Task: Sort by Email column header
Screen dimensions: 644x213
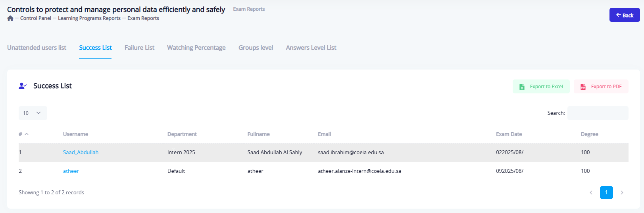Action: 324,134
